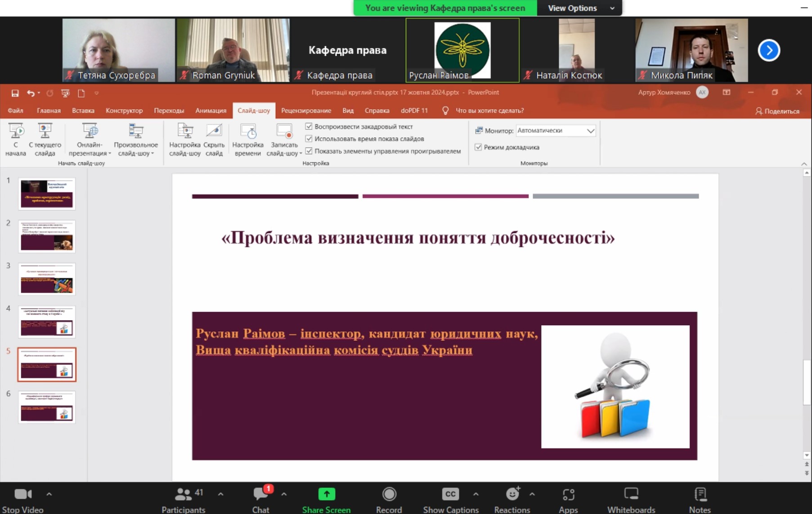The width and height of the screenshot is (812, 514).
Task: Click the green Share Screen icon
Action: [326, 494]
